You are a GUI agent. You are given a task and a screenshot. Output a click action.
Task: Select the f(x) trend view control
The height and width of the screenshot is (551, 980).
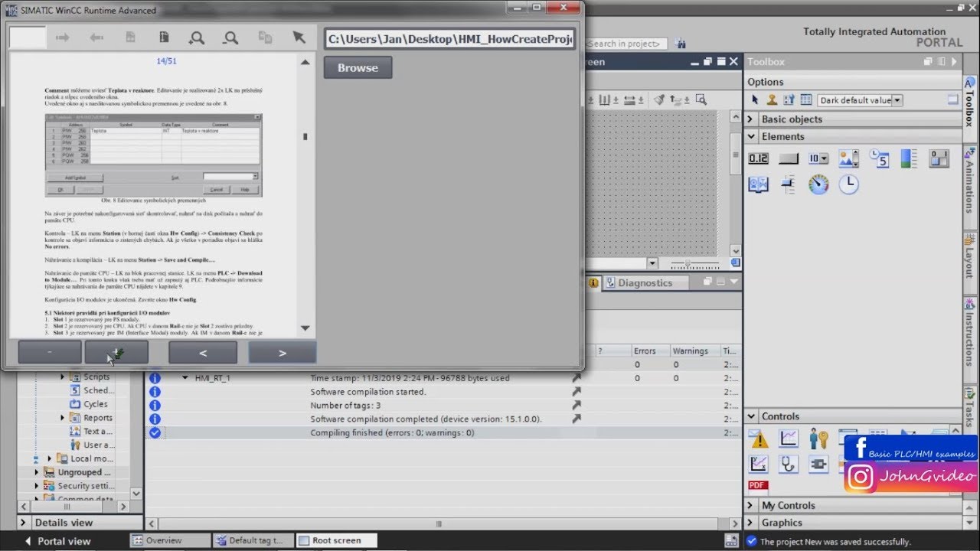[759, 464]
